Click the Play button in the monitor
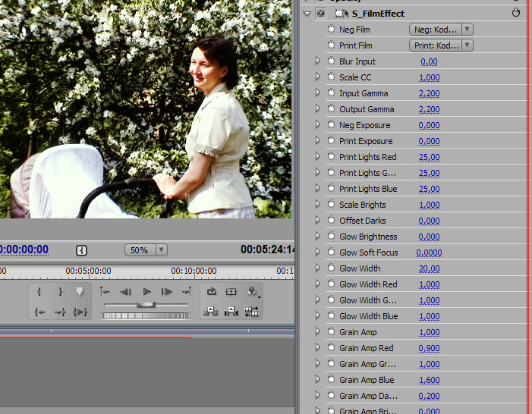 (147, 292)
